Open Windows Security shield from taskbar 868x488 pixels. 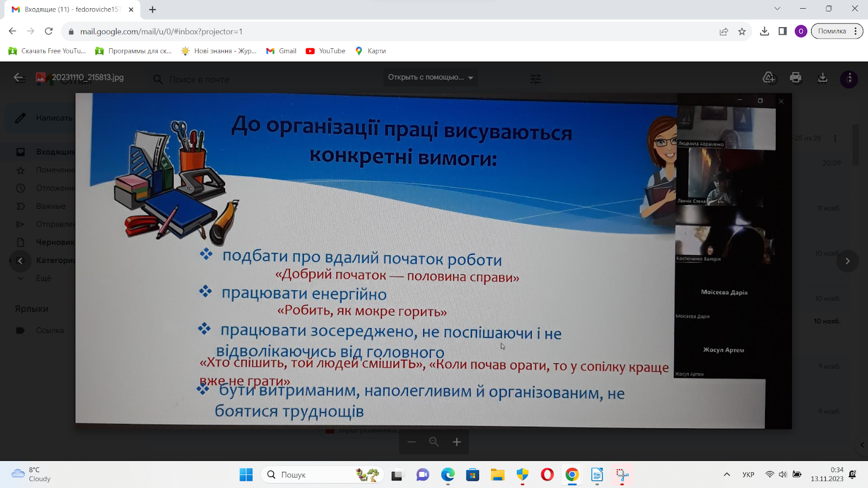pos(522,475)
